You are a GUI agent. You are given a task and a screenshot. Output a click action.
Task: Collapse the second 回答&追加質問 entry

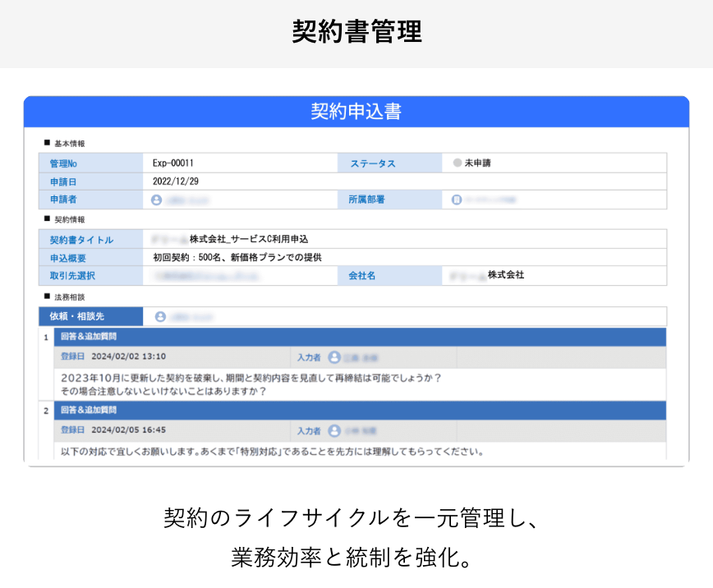point(353,411)
